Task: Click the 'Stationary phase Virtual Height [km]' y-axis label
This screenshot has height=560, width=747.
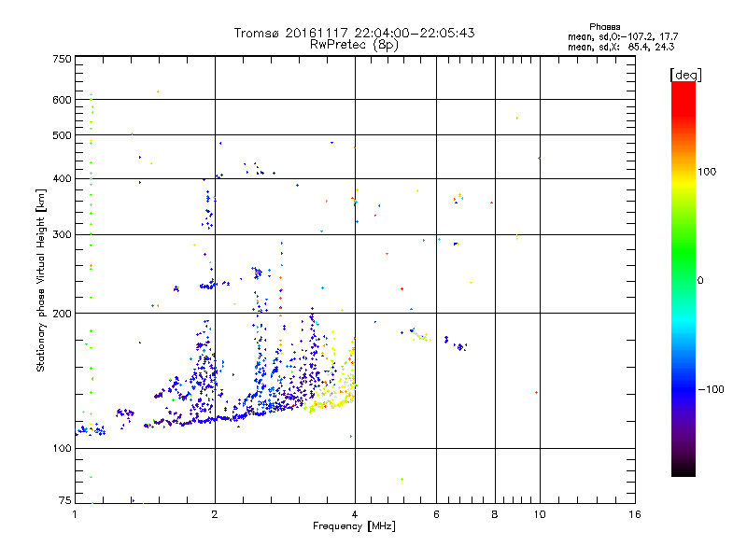Action: (x=41, y=280)
